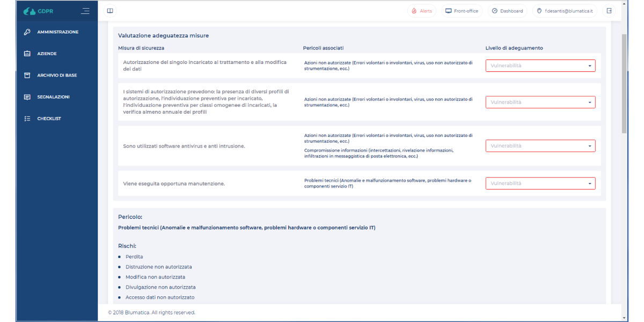Click the logout icon at top right
This screenshot has width=644, height=322.
609,11
